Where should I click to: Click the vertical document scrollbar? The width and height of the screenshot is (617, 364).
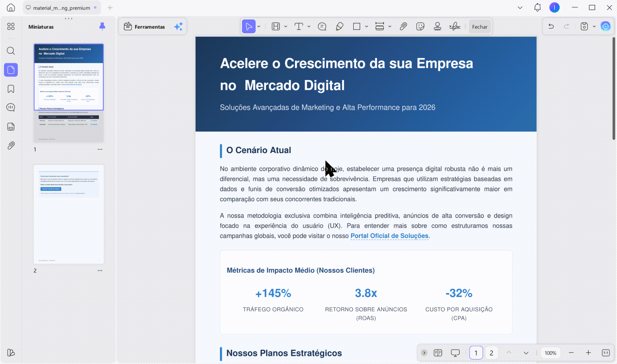click(x=614, y=89)
